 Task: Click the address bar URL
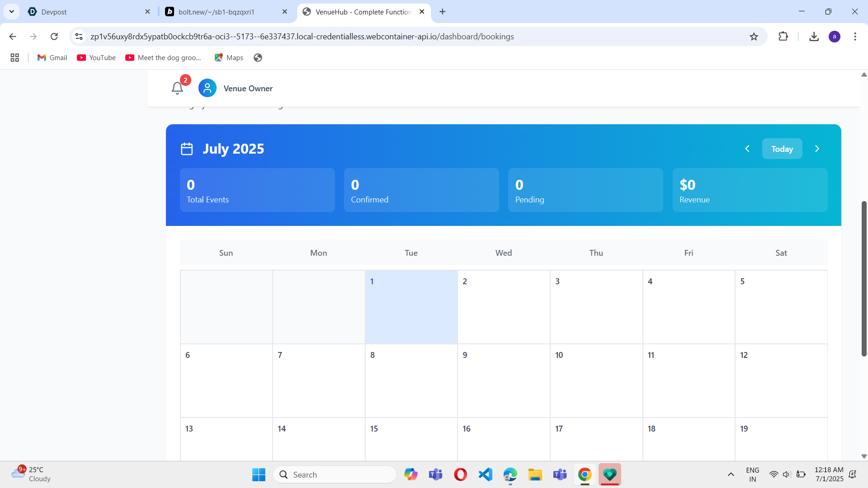coord(302,37)
